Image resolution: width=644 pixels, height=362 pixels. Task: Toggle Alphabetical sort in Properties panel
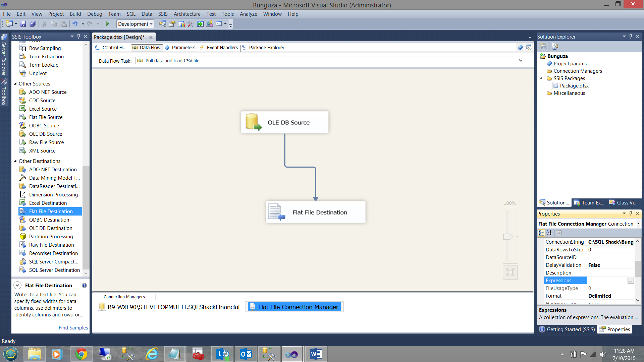click(x=549, y=233)
